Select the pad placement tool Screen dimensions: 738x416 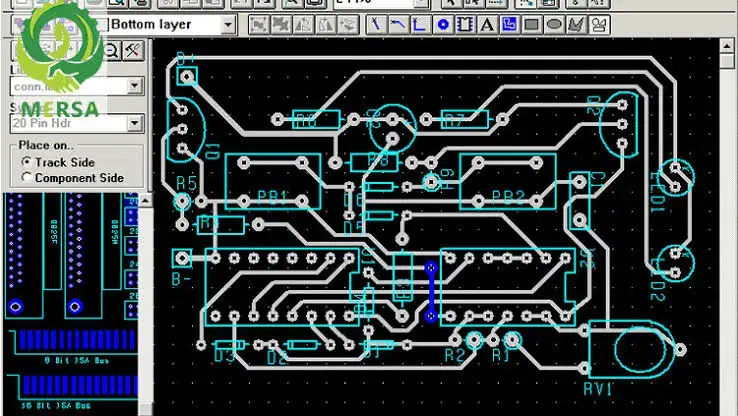coord(441,23)
